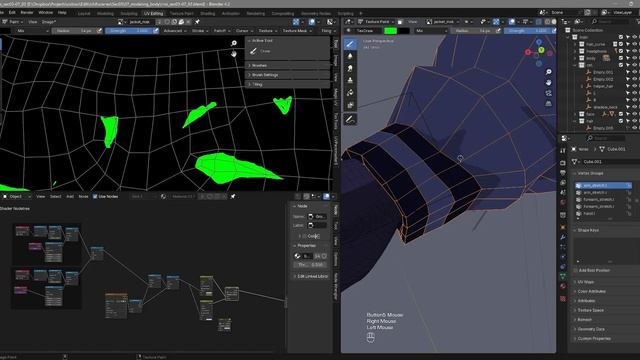
Task: Expand the Brush Settings panel
Action: click(287, 75)
